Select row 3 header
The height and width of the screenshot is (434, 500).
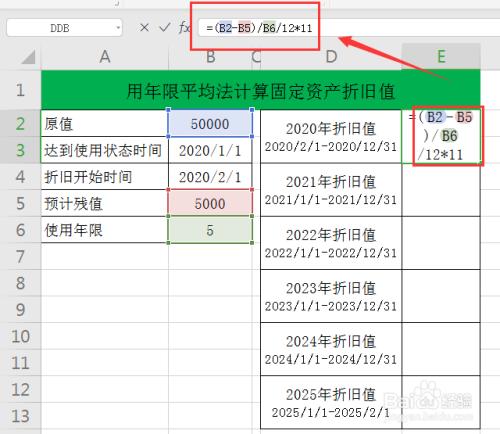click(x=20, y=150)
